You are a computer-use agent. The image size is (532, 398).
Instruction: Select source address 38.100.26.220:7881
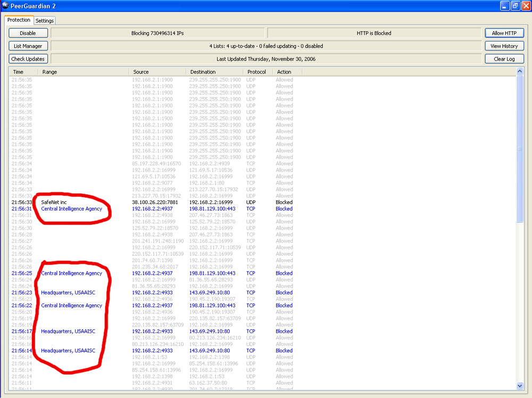coord(155,202)
